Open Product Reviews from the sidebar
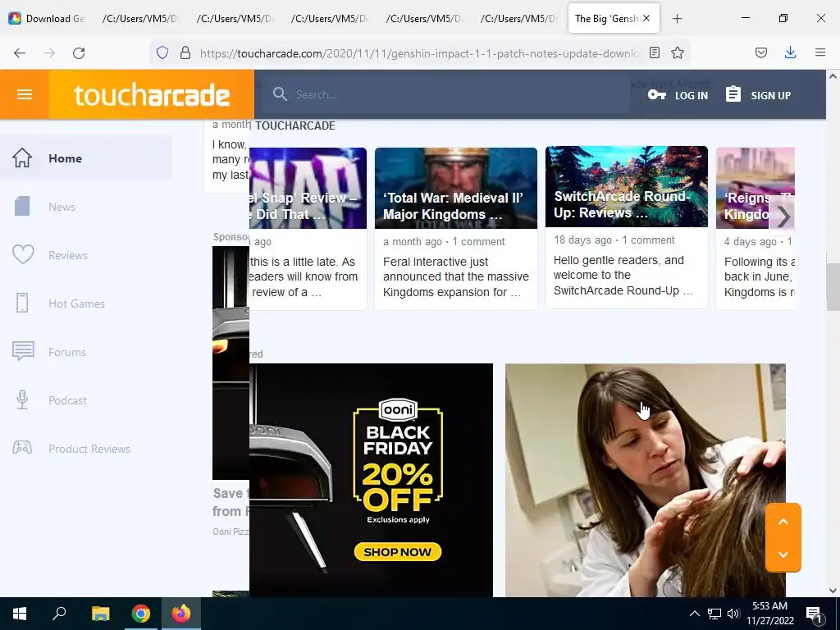The image size is (840, 630). 85,449
